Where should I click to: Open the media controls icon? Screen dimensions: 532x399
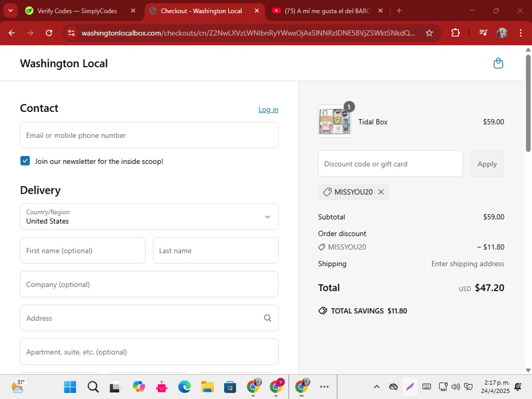pos(483,33)
